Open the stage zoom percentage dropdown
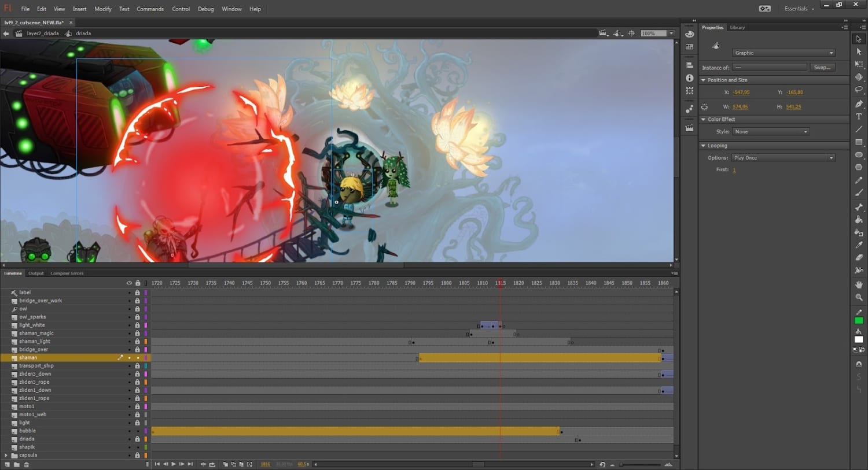 pyautogui.click(x=671, y=34)
